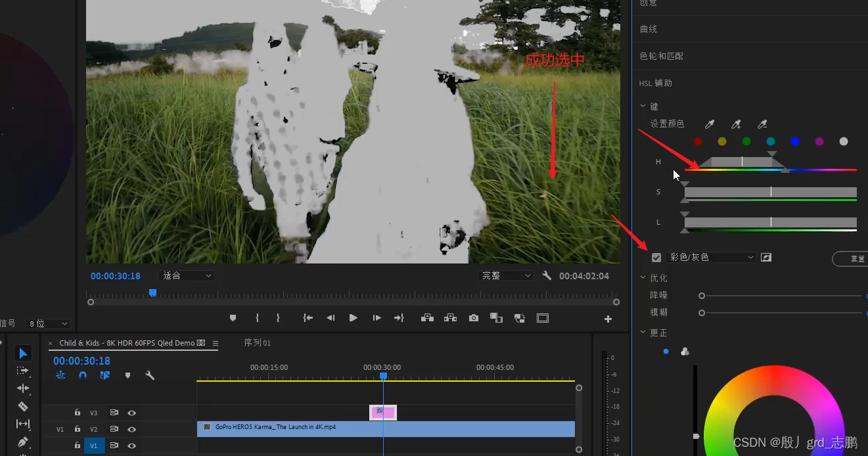This screenshot has width=868, height=456.
Task: Toggle Linked Selection in timeline
Action: [x=105, y=375]
